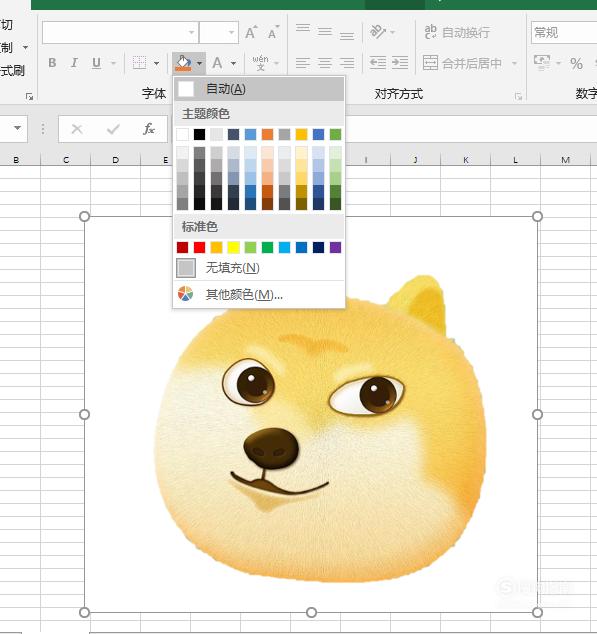Apply middle vertical alignment
Image resolution: width=597 pixels, height=634 pixels.
point(325,32)
